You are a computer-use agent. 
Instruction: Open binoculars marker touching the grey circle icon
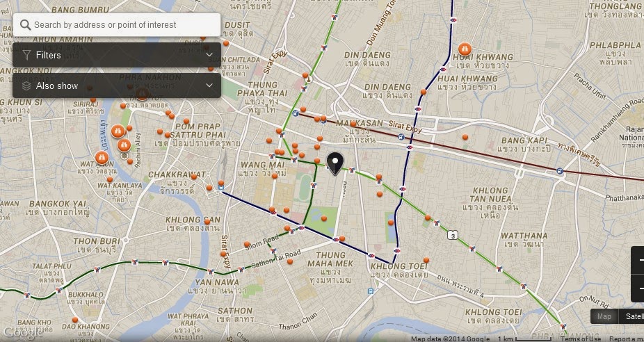[x=124, y=145]
